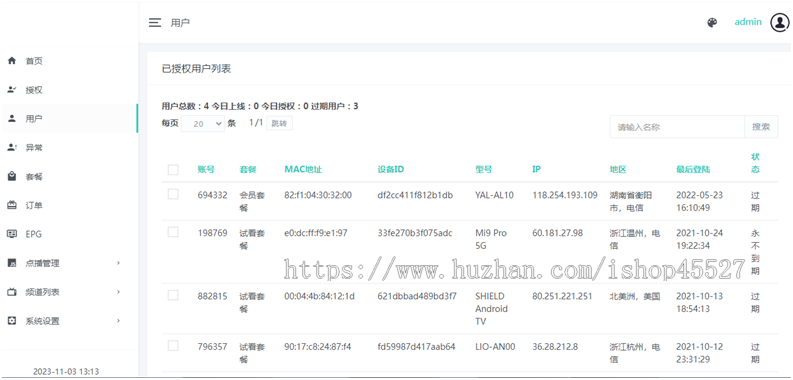
Task: Sort by 地区 column header
Action: 619,170
